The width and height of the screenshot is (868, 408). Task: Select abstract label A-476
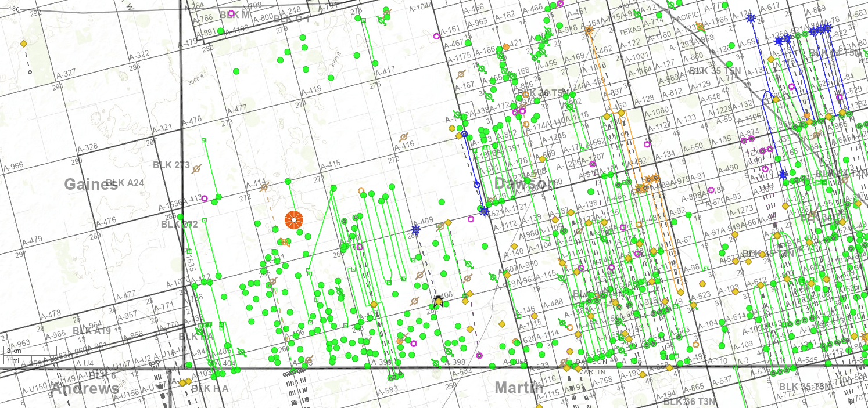106,222
